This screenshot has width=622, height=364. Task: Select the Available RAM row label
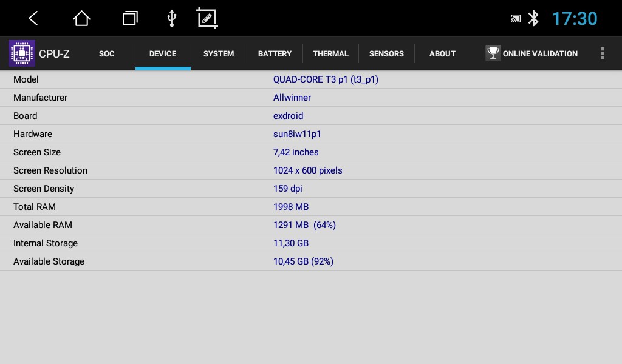tap(43, 225)
